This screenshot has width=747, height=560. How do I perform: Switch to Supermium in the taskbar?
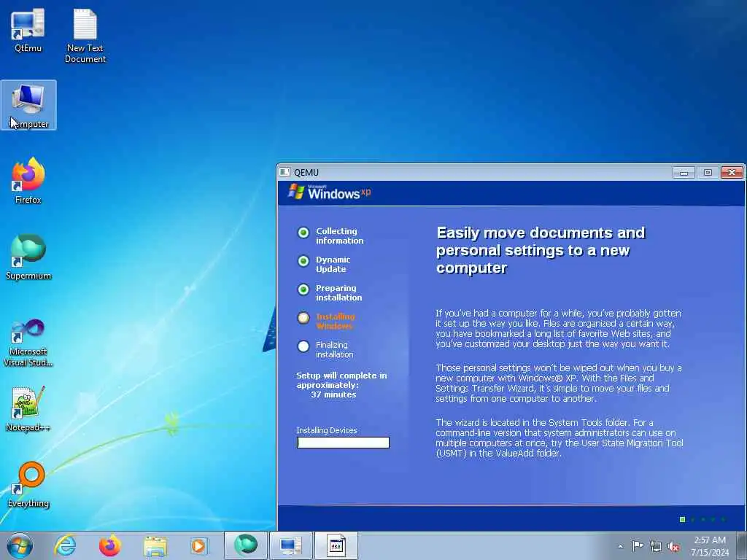[246, 545]
